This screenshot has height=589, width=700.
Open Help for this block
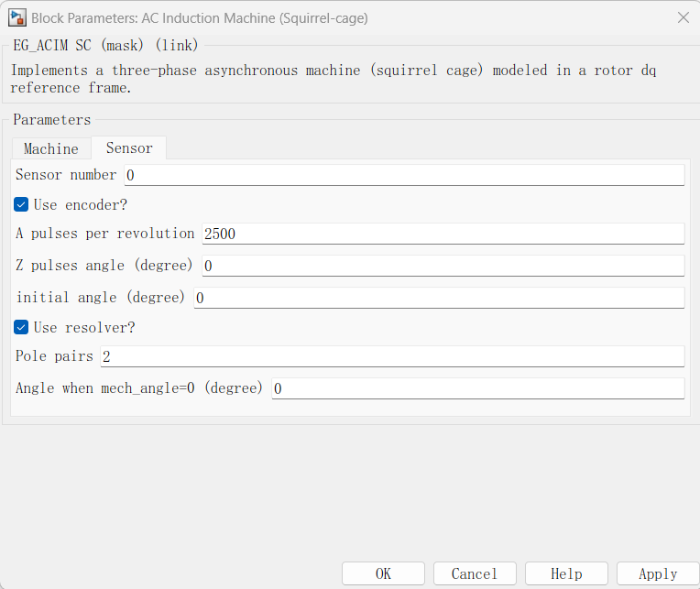[566, 573]
